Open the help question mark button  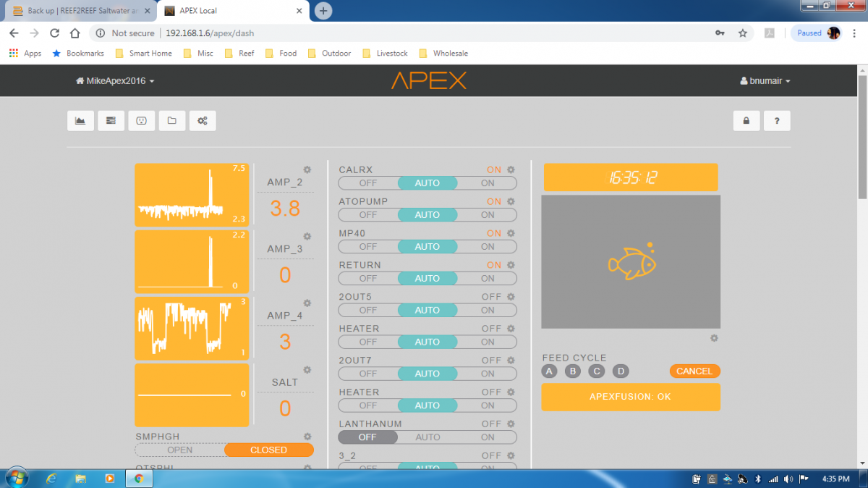tap(777, 121)
